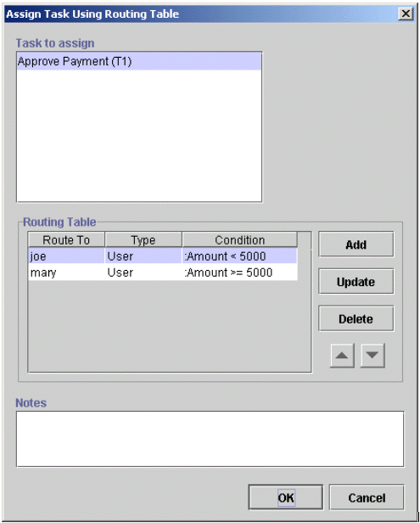Move selected route down with down arrow
The height and width of the screenshot is (523, 420).
coord(372,356)
